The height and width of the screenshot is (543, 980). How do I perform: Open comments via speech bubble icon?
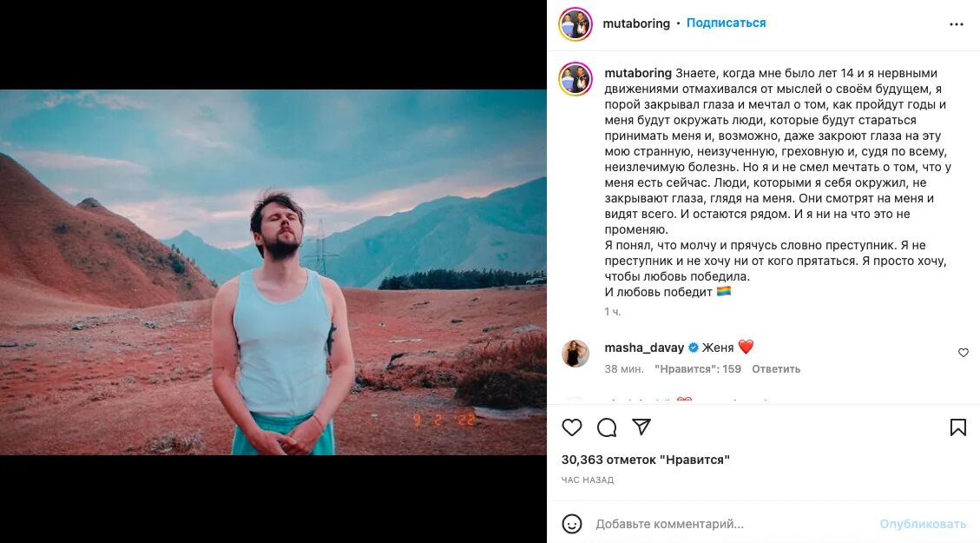607,427
